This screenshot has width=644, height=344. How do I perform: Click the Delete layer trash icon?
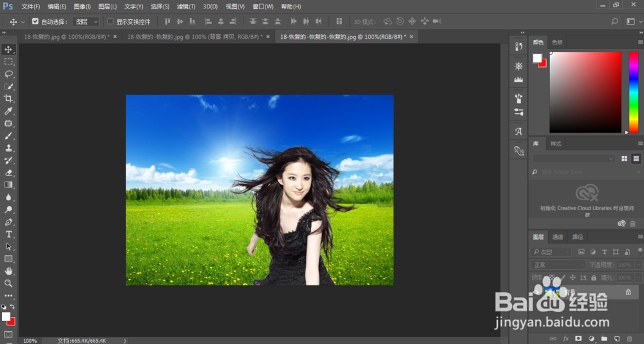630,338
